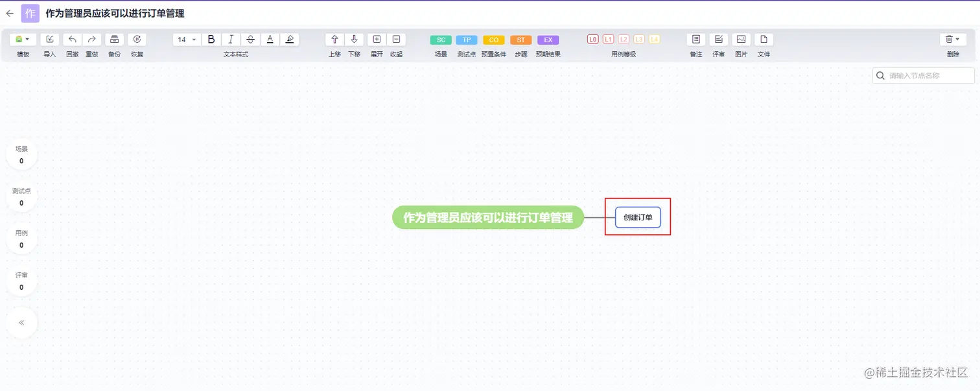Viewport: 980px width, 391px height.
Task: Open the font color picker
Action: 270,40
